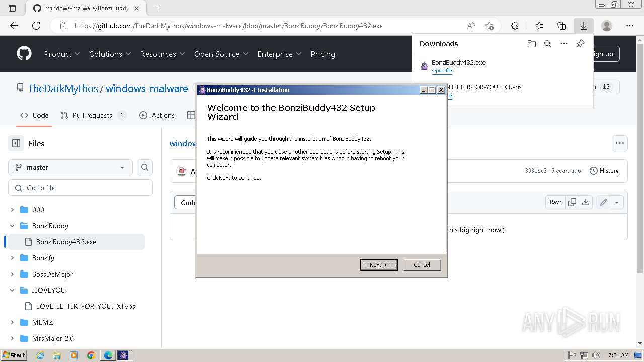The height and width of the screenshot is (362, 644).
Task: Click the commit hash 3981bc2
Action: coord(536,171)
